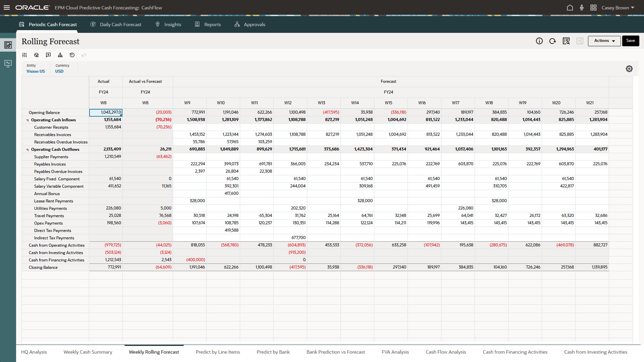Viewport: 644px width, 362px height.
Task: Click the Vision US entity link
Action: (36, 71)
